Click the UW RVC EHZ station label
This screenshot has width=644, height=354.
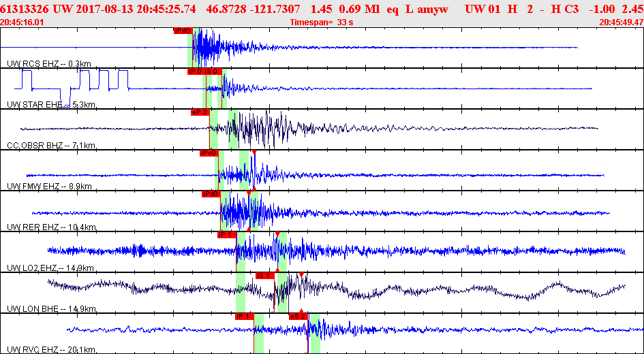[50, 349]
